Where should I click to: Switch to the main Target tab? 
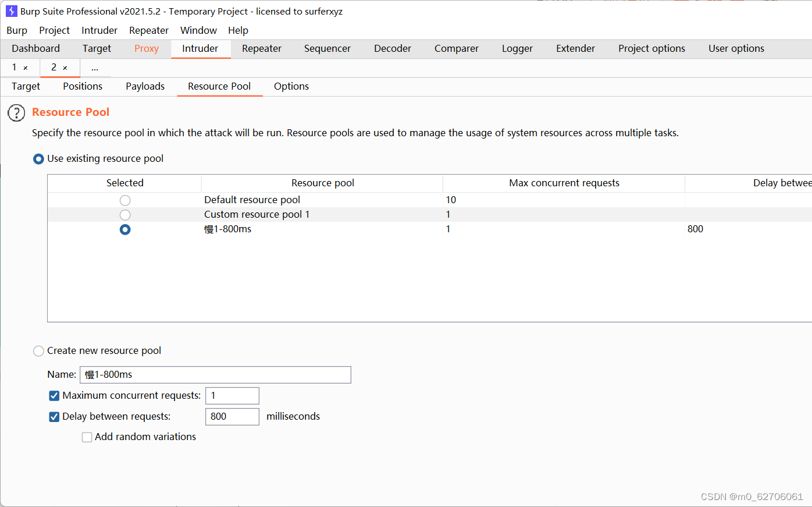coord(97,48)
